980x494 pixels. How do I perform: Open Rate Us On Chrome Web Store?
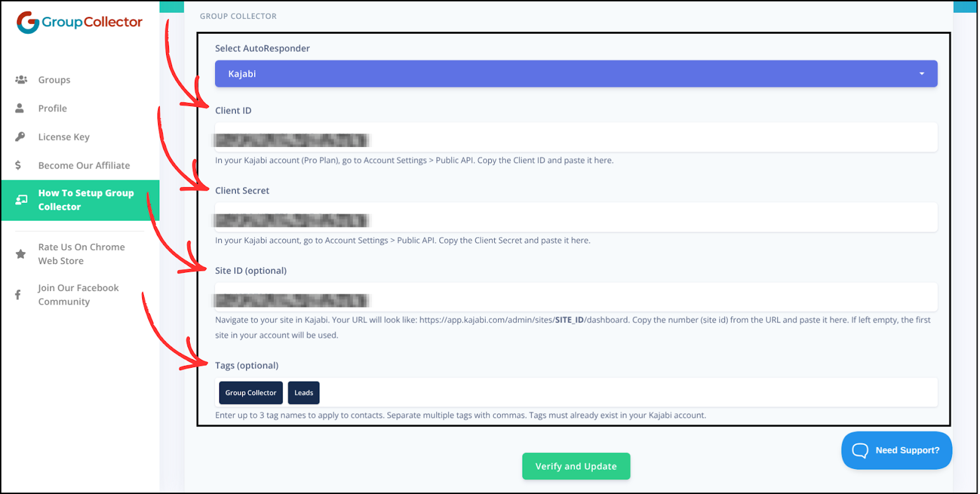(x=80, y=254)
